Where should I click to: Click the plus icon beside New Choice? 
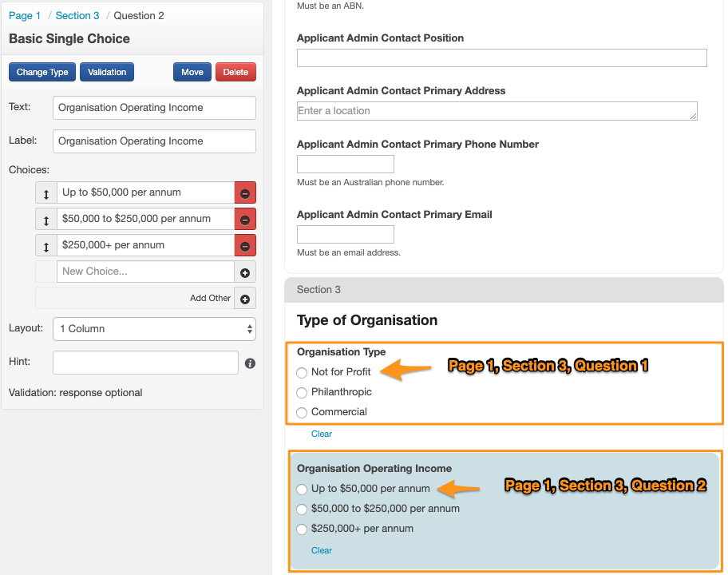coord(245,272)
